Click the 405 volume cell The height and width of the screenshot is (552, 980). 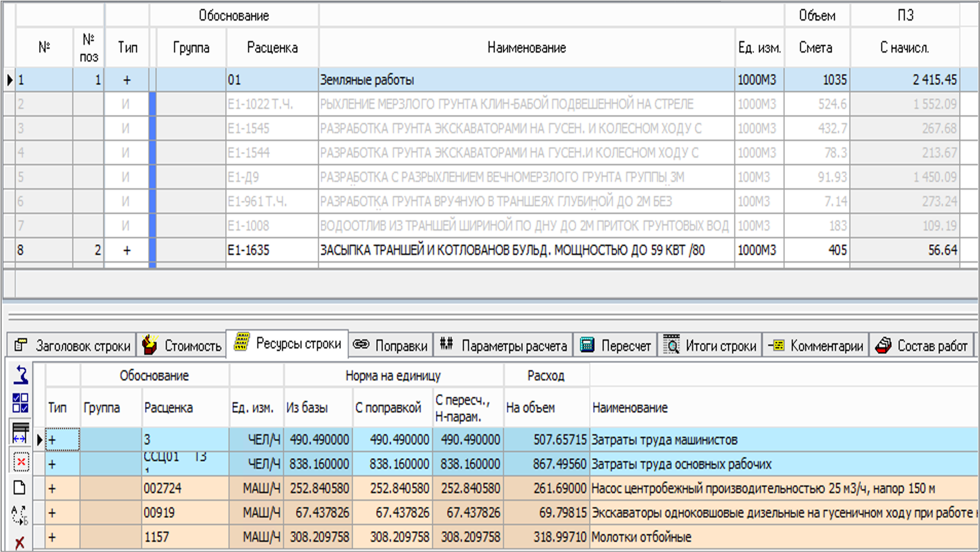pos(817,250)
